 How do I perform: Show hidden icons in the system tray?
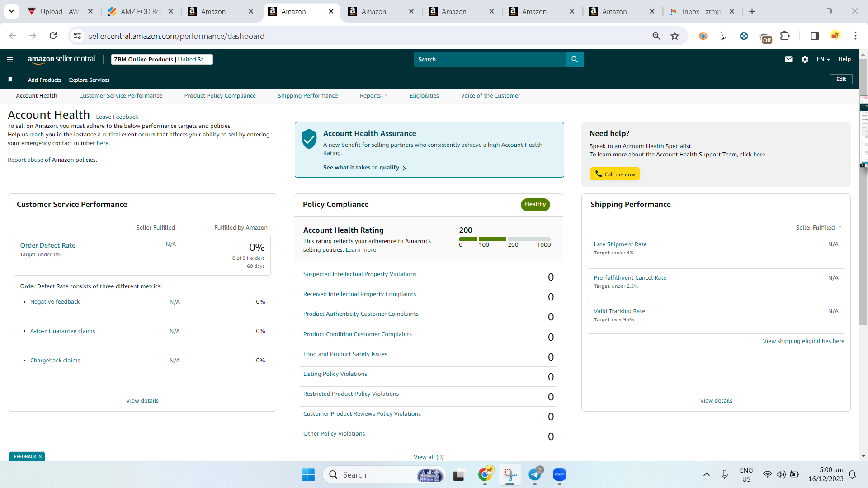[x=707, y=474]
